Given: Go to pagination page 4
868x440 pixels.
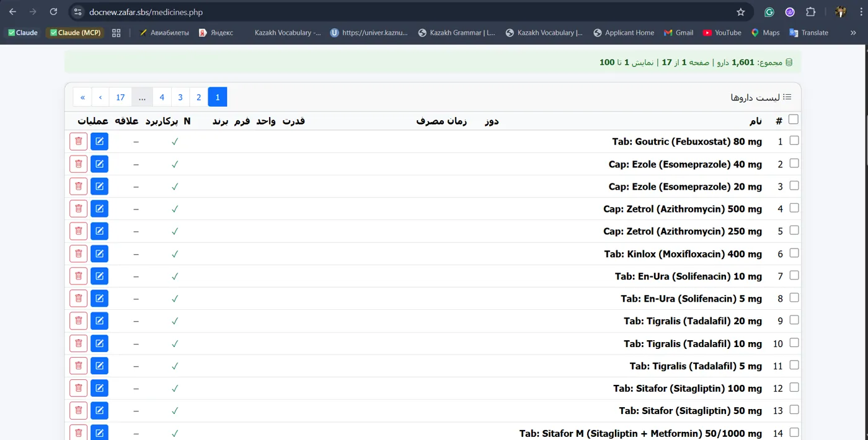Looking at the screenshot, I should [x=162, y=97].
